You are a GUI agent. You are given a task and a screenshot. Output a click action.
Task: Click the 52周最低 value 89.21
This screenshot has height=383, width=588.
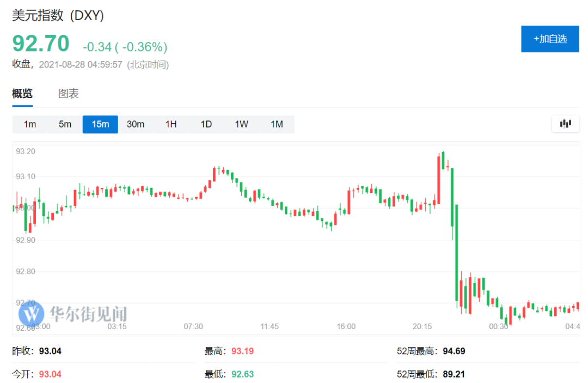[454, 374]
